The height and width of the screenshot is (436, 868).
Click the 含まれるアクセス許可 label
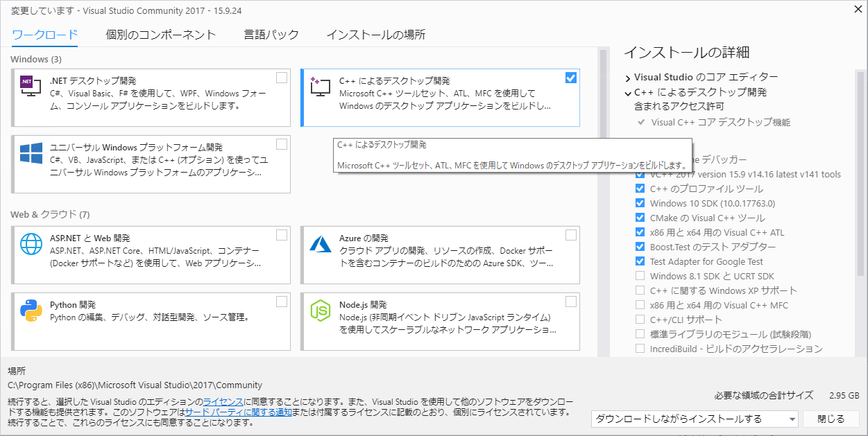pos(679,107)
